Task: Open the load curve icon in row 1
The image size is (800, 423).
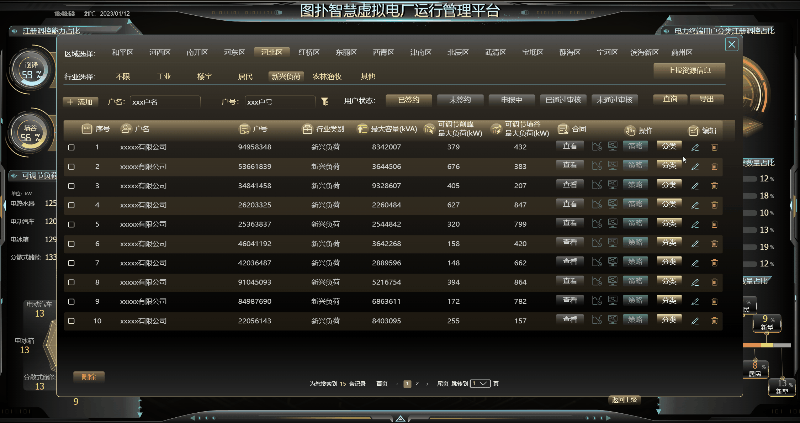Action: coord(596,147)
